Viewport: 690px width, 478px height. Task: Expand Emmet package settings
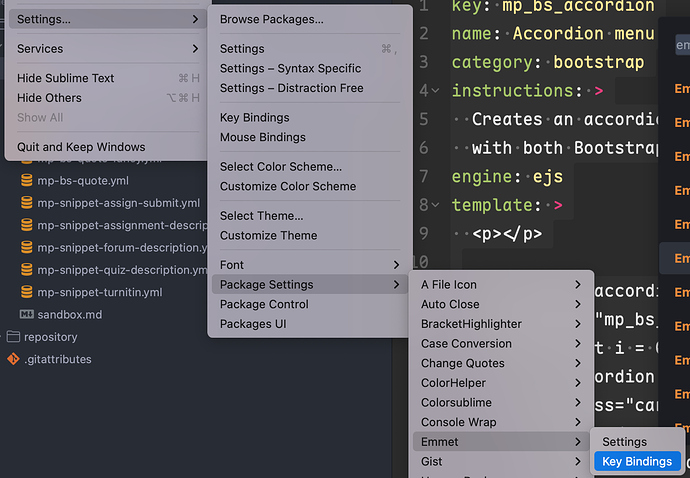coord(501,442)
